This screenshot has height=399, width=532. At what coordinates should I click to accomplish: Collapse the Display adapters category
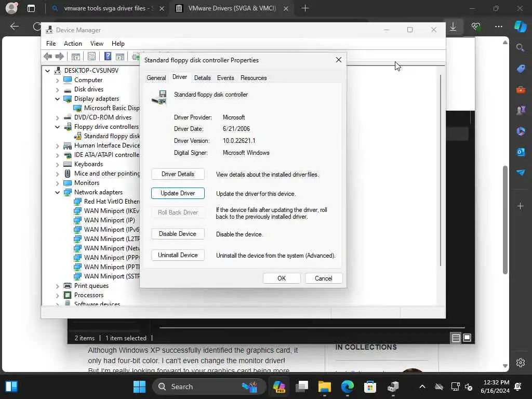click(x=57, y=99)
